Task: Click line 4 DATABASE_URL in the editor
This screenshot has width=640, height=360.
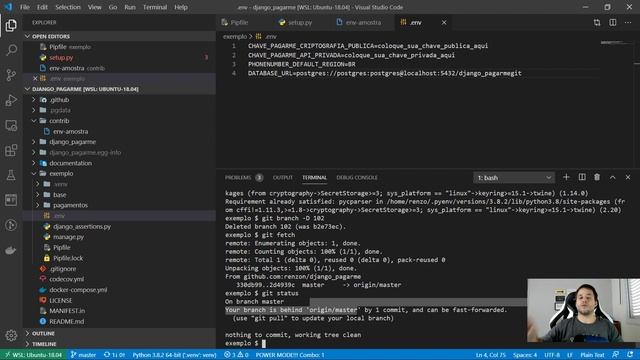Action: tap(384, 73)
